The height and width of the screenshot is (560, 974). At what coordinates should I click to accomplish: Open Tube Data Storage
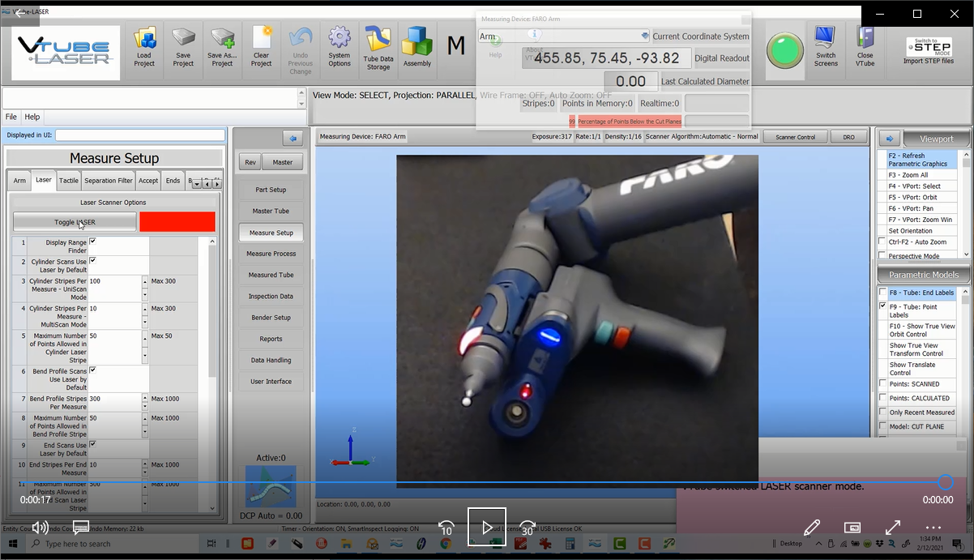[378, 50]
